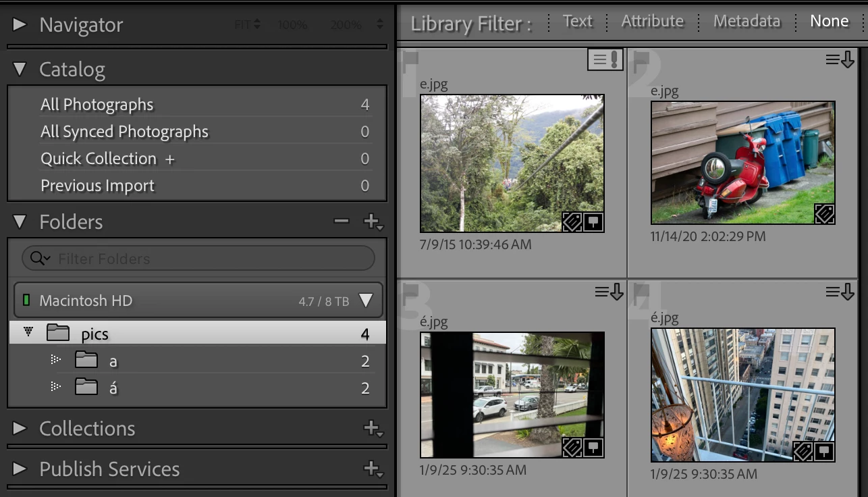
Task: Select the Metadata filter tab
Action: [746, 21]
